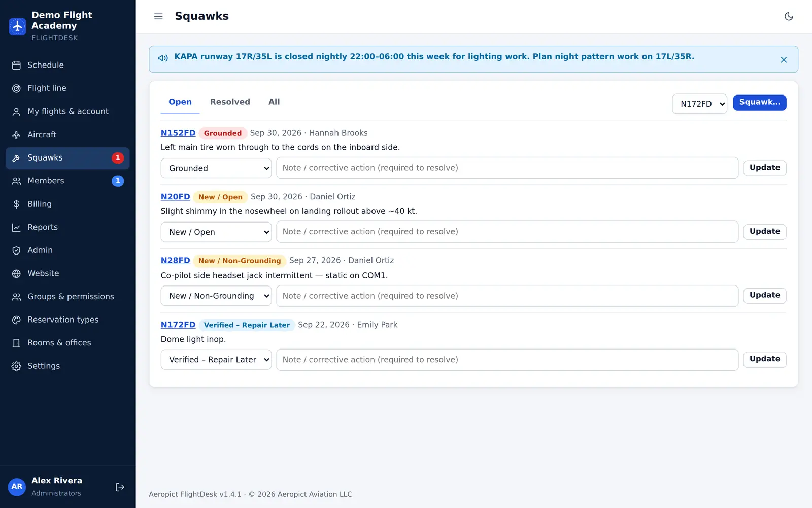Open the Reports chart icon
The image size is (812, 508).
[16, 227]
